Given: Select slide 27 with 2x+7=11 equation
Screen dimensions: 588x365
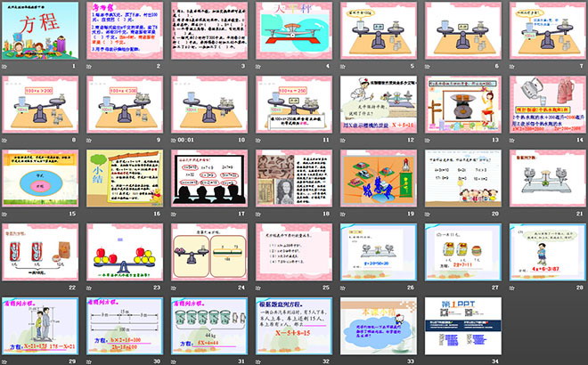Looking at the screenshot, I should pos(463,252).
